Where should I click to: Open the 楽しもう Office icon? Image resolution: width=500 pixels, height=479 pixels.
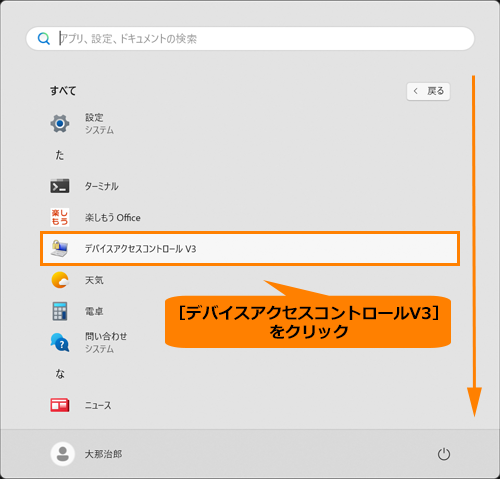[x=60, y=217]
